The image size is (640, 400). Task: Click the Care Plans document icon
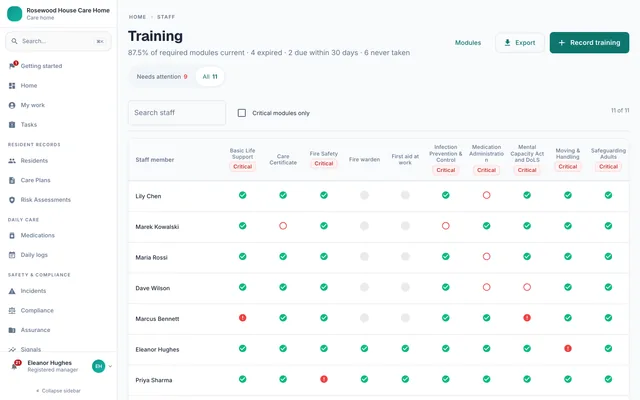coord(12,180)
